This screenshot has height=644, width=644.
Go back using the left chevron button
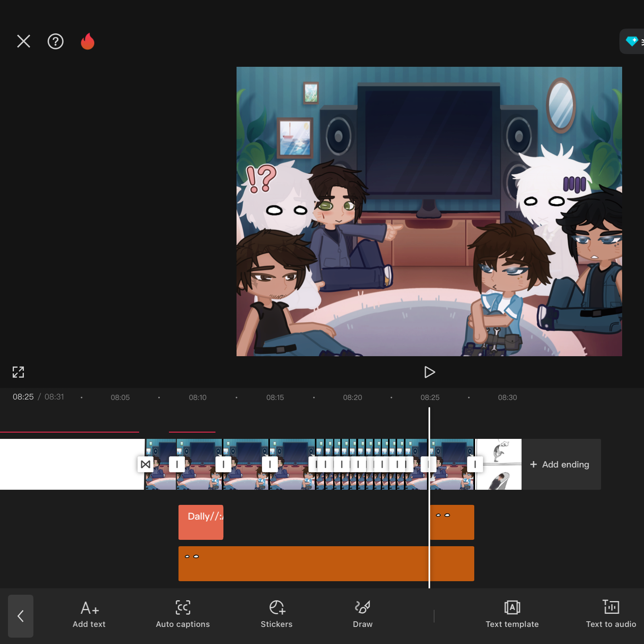click(21, 616)
